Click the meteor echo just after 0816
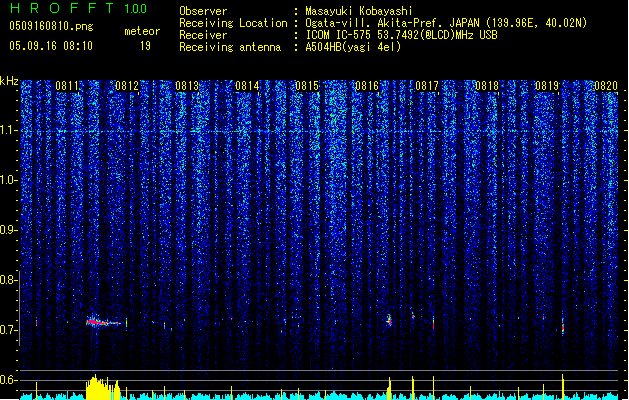The height and width of the screenshot is (400, 629). point(389,320)
